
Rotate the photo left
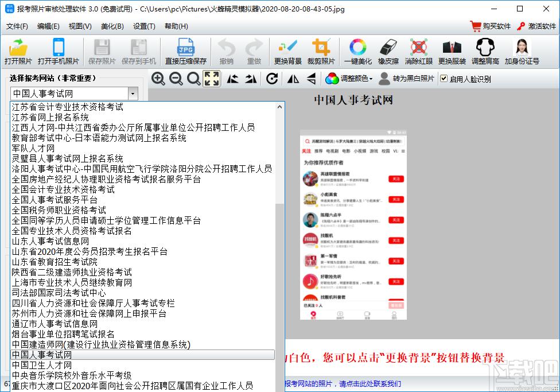(x=233, y=78)
